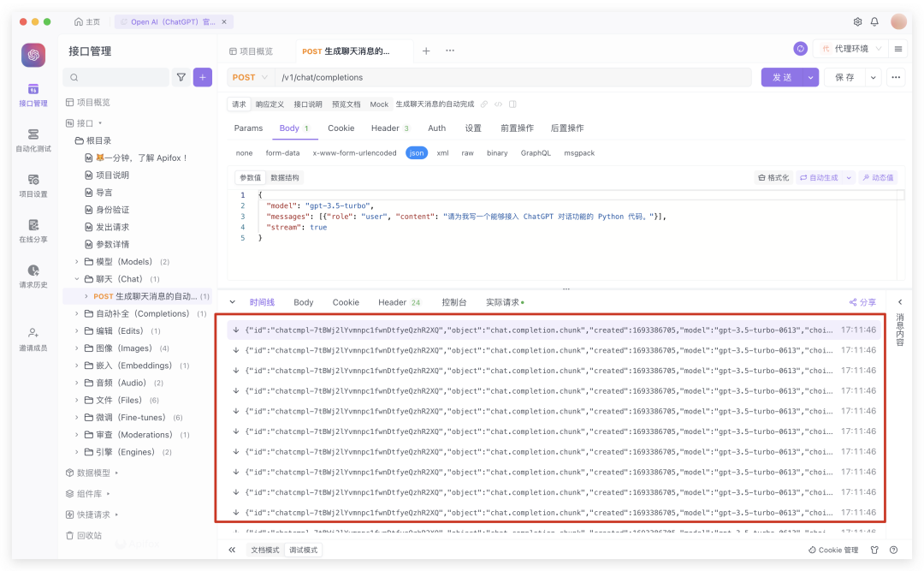Click the filter icon beside search box
This screenshot has height=571, width=924.
pos(181,77)
